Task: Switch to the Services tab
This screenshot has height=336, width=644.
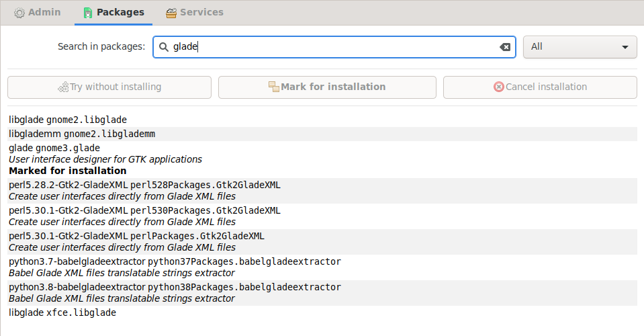Action: [195, 12]
